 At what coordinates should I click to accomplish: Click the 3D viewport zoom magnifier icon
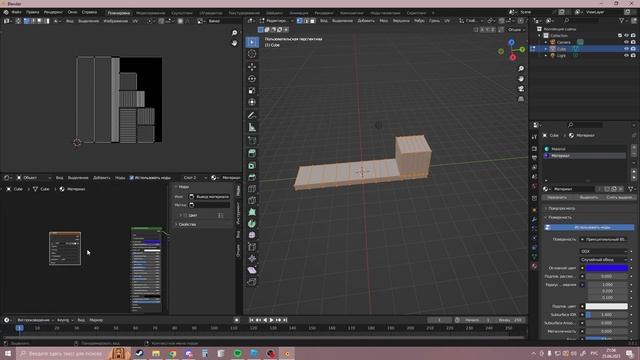coord(521,69)
